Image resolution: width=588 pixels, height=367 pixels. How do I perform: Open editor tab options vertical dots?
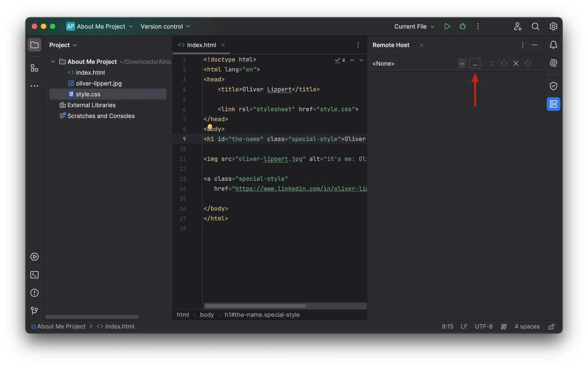(x=358, y=45)
